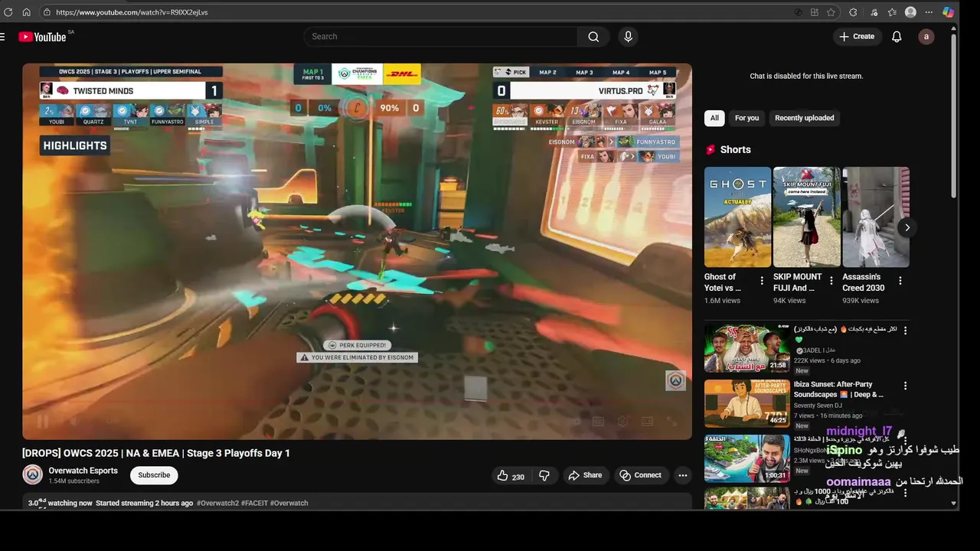Share this video
980x551 pixels.
585,475
